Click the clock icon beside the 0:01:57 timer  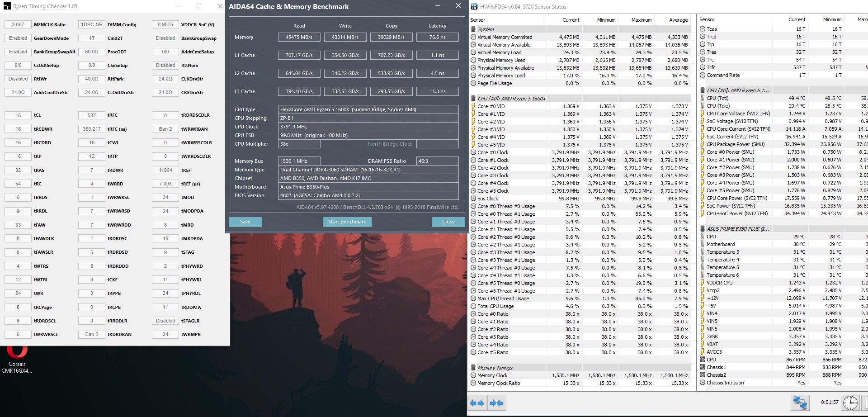tap(850, 403)
